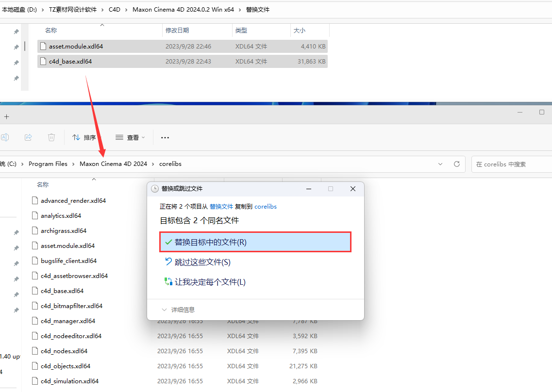Select c4d_bitmapfilter.xdl64 file

pyautogui.click(x=71, y=306)
